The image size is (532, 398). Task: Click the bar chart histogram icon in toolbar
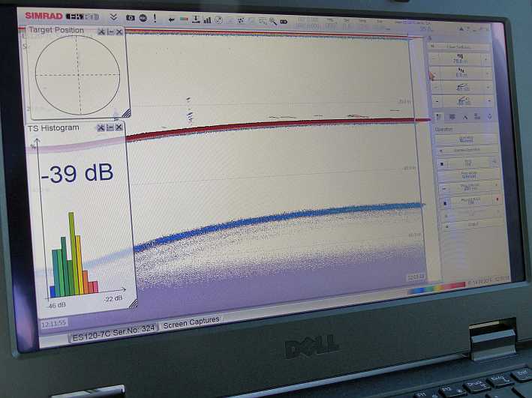pyautogui.click(x=206, y=19)
